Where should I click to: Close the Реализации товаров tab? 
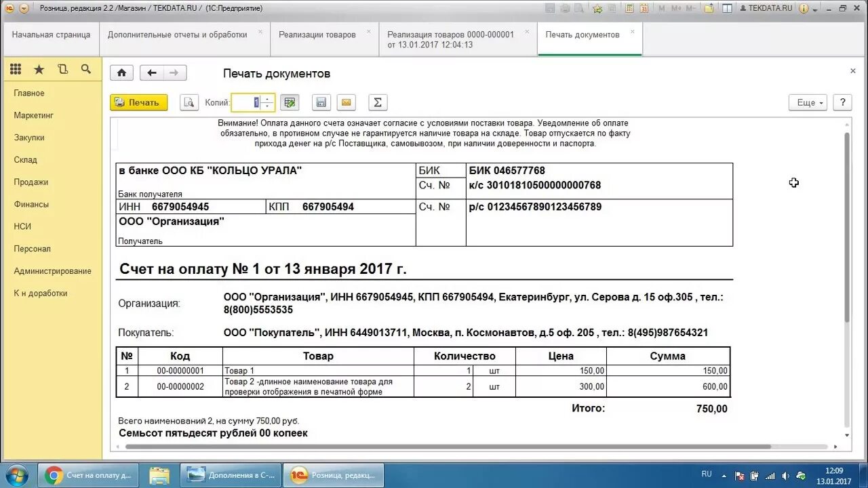click(369, 31)
